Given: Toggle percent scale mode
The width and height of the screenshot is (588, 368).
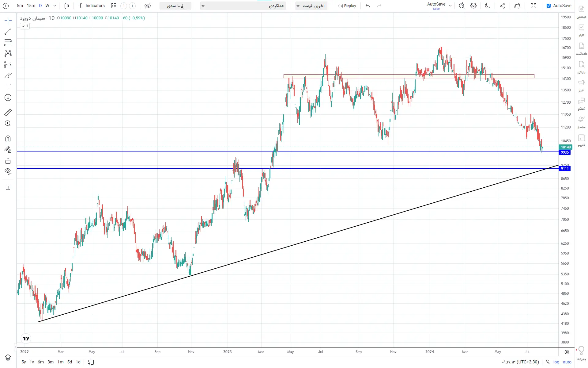Looking at the screenshot, I should coord(547,362).
